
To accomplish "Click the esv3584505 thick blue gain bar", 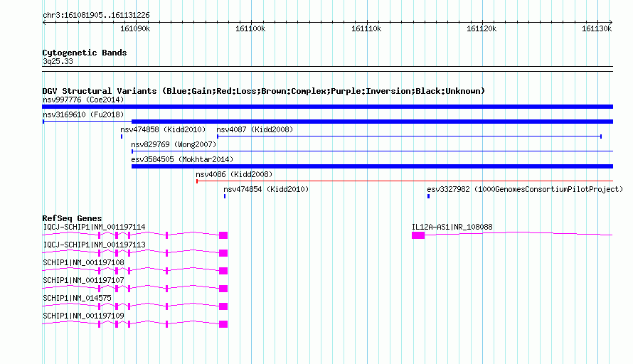I will coord(372,166).
